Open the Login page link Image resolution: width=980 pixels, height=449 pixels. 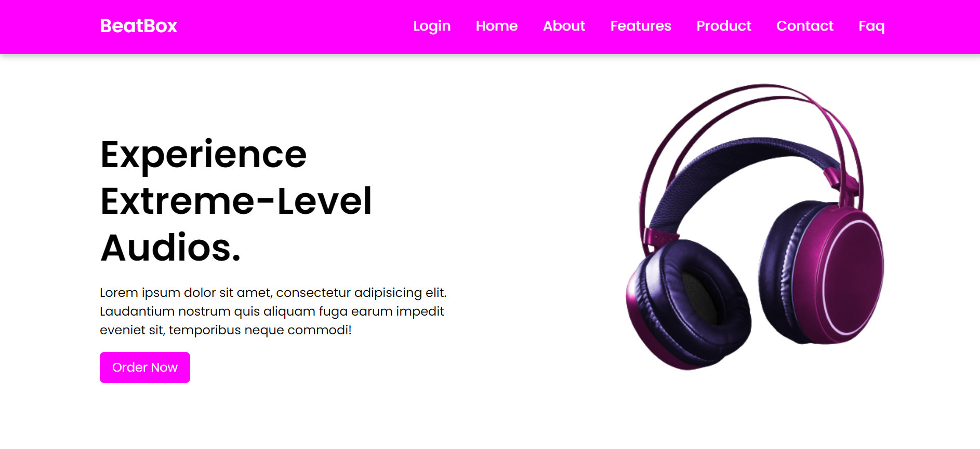point(432,26)
